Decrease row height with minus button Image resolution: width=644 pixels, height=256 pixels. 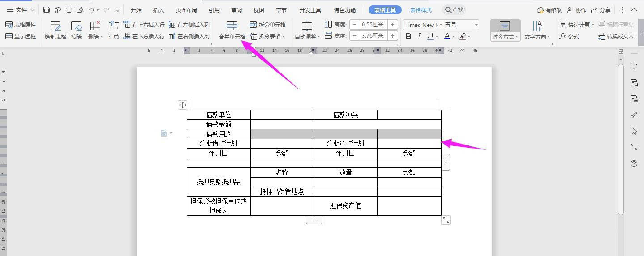click(354, 25)
